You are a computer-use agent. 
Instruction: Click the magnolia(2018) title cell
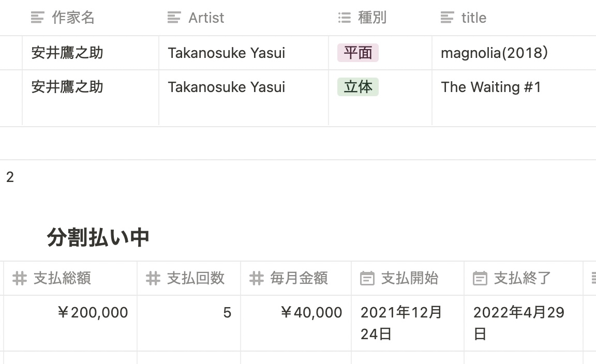click(x=514, y=53)
